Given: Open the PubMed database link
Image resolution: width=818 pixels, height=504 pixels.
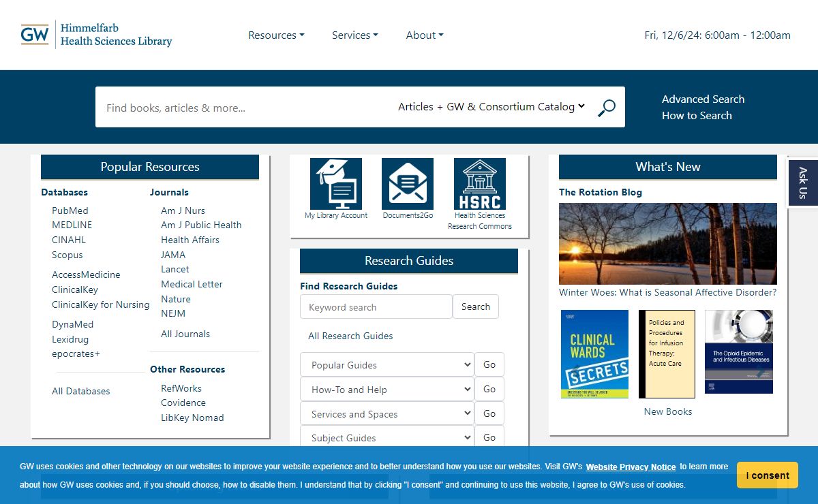Looking at the screenshot, I should tap(70, 210).
